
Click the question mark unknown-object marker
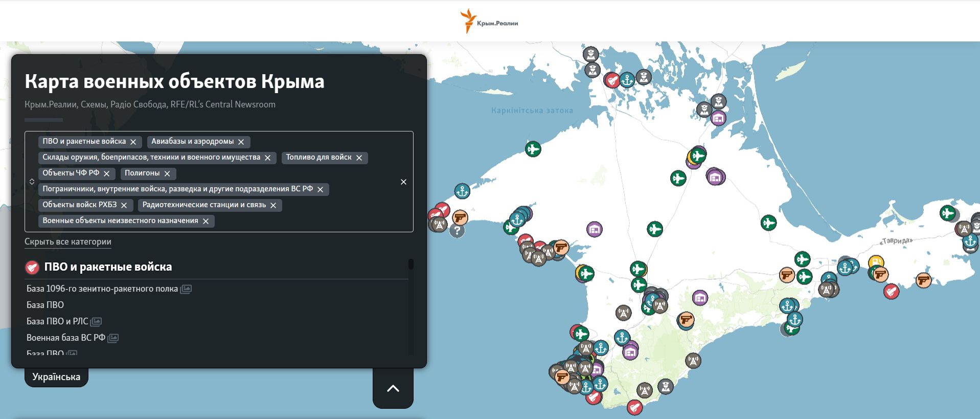[x=457, y=231]
